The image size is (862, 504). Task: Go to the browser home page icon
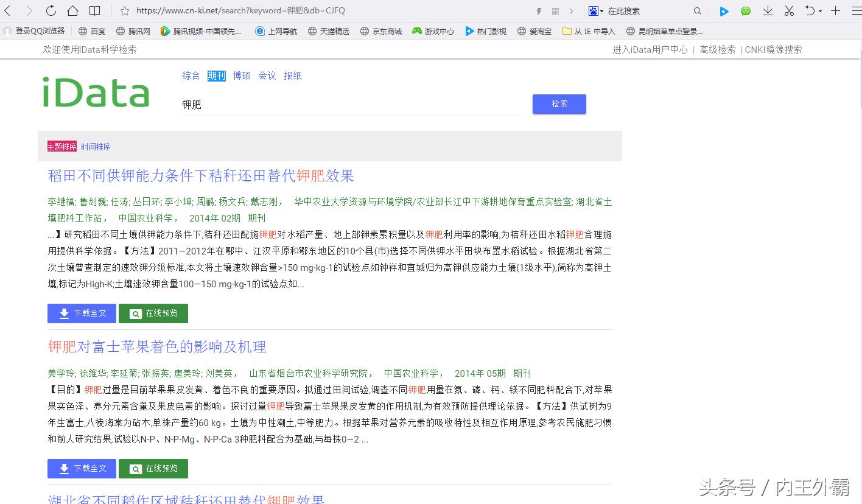[x=71, y=10]
